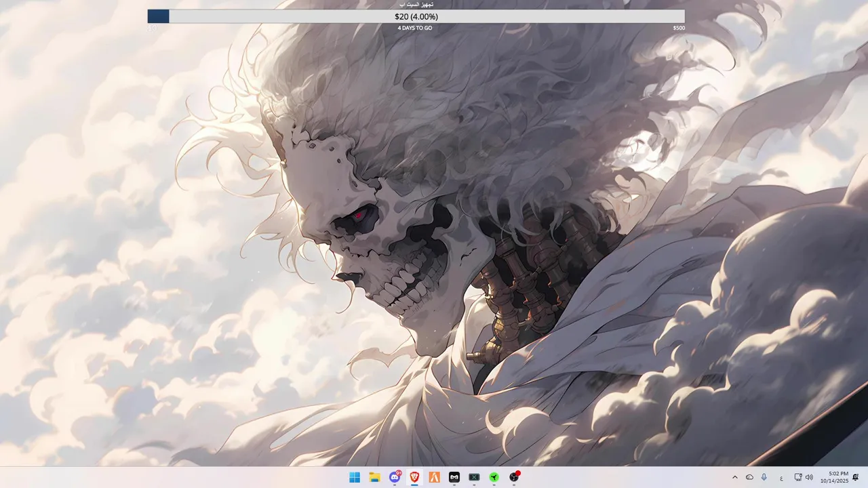Image resolution: width=868 pixels, height=488 pixels.
Task: Click the '4 DAYS TO GO' text
Action: [415, 28]
